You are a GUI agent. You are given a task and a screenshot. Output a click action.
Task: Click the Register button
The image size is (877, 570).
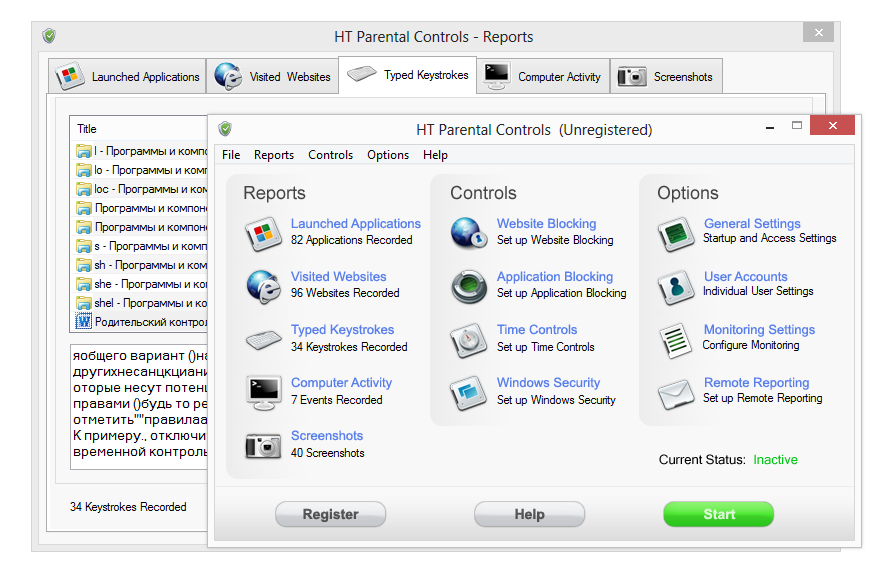tap(331, 514)
